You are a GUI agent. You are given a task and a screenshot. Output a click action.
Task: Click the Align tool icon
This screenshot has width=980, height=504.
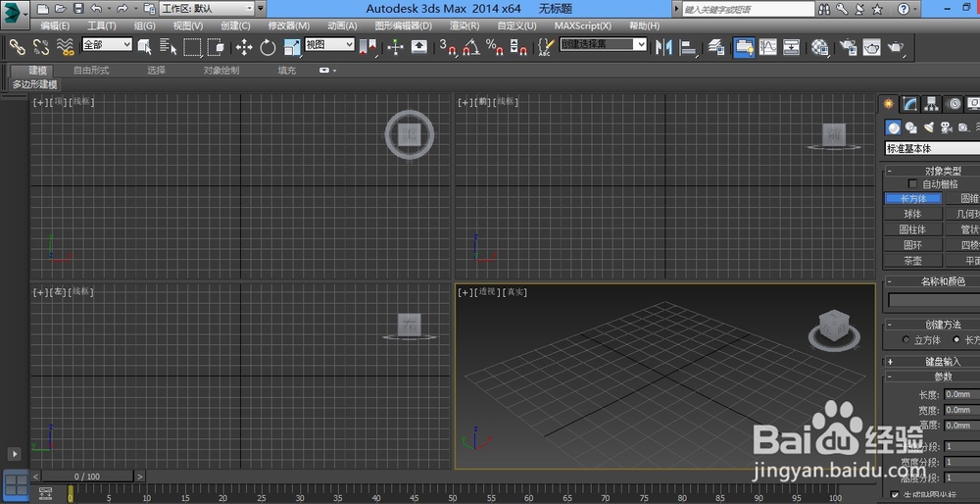(688, 47)
